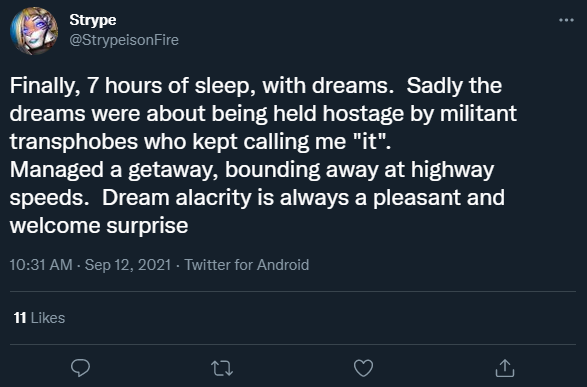
Task: Click the quoted "it" tweet line
Action: point(200,142)
